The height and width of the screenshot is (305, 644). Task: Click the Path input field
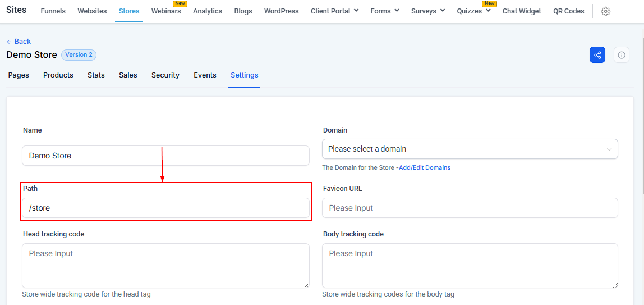(165, 208)
